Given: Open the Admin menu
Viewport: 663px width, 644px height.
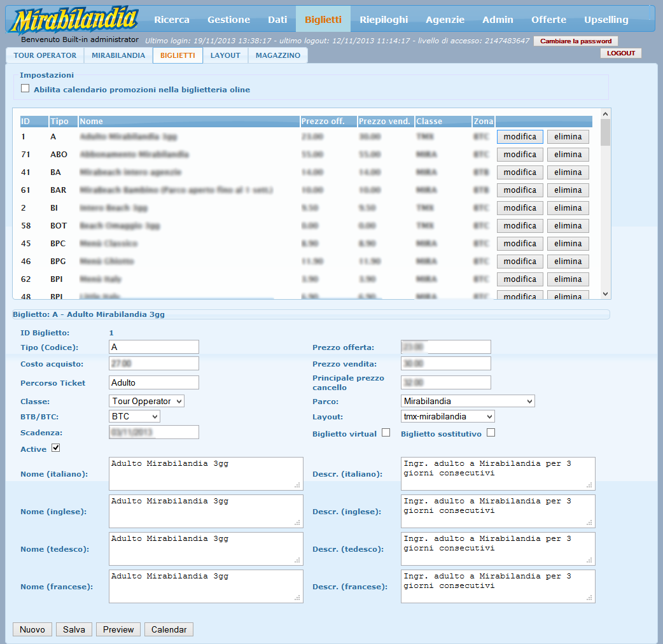Looking at the screenshot, I should point(498,20).
